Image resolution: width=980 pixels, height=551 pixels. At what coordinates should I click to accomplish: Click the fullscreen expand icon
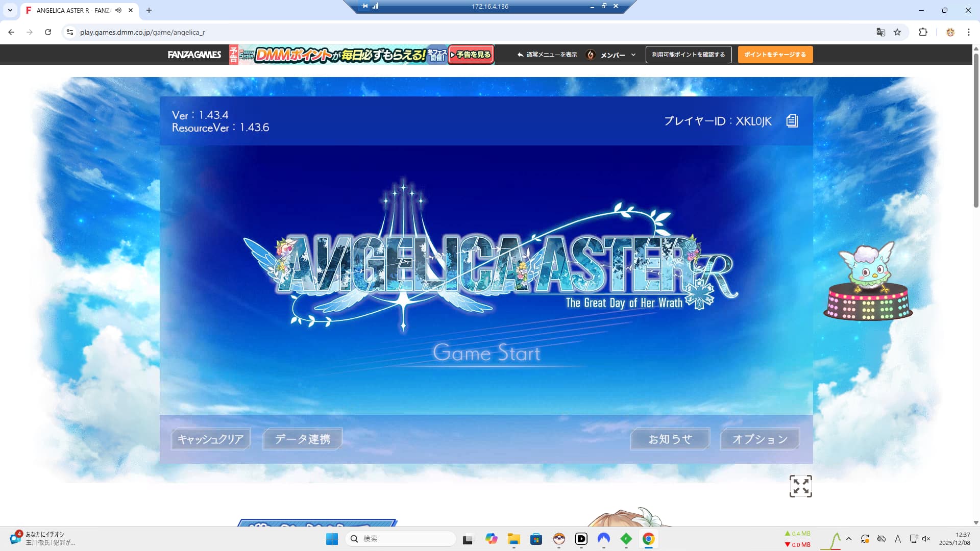click(x=800, y=486)
